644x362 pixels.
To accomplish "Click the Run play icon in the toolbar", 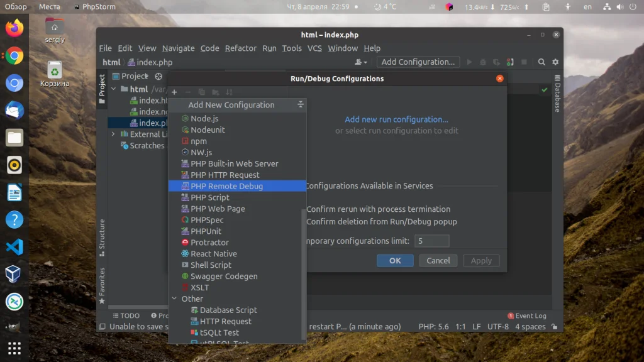I will [470, 62].
